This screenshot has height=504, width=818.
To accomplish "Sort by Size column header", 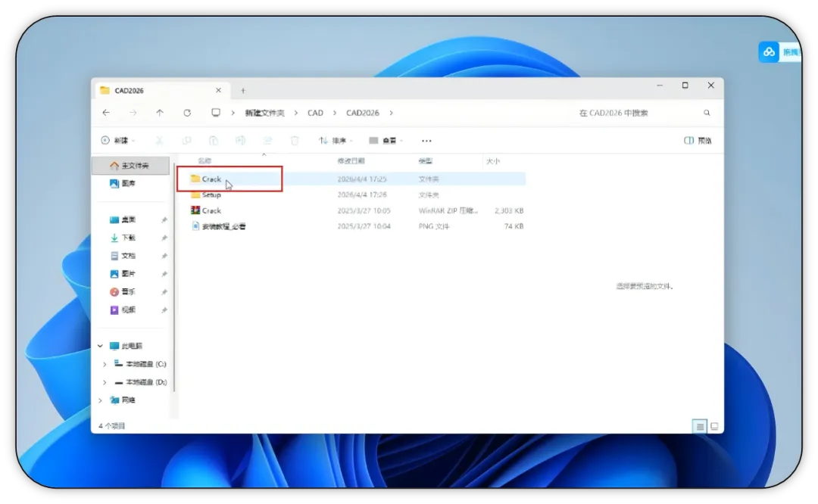I will 493,161.
